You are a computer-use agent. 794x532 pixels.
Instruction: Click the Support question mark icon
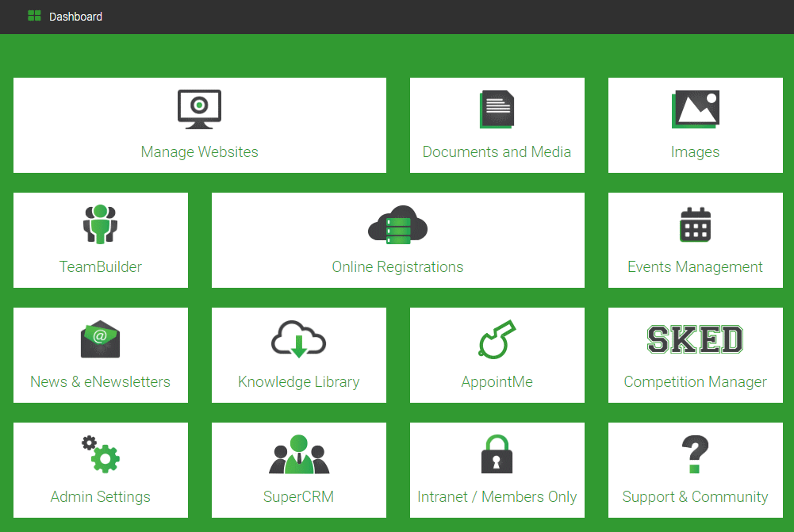point(696,454)
